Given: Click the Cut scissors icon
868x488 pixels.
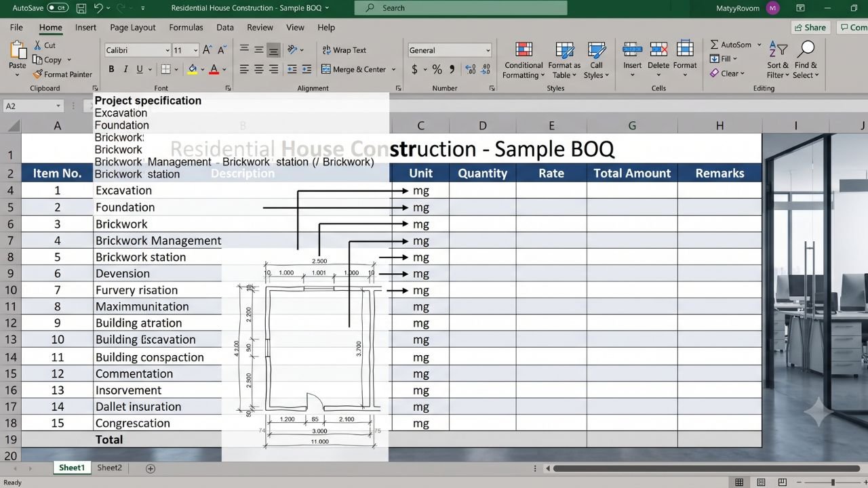Looking at the screenshot, I should 38,45.
